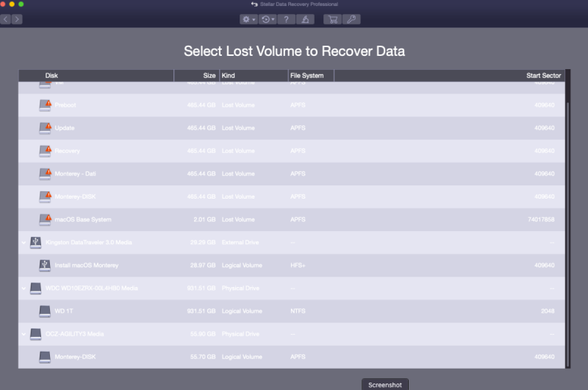Select the WD 1T volume name

[64, 311]
